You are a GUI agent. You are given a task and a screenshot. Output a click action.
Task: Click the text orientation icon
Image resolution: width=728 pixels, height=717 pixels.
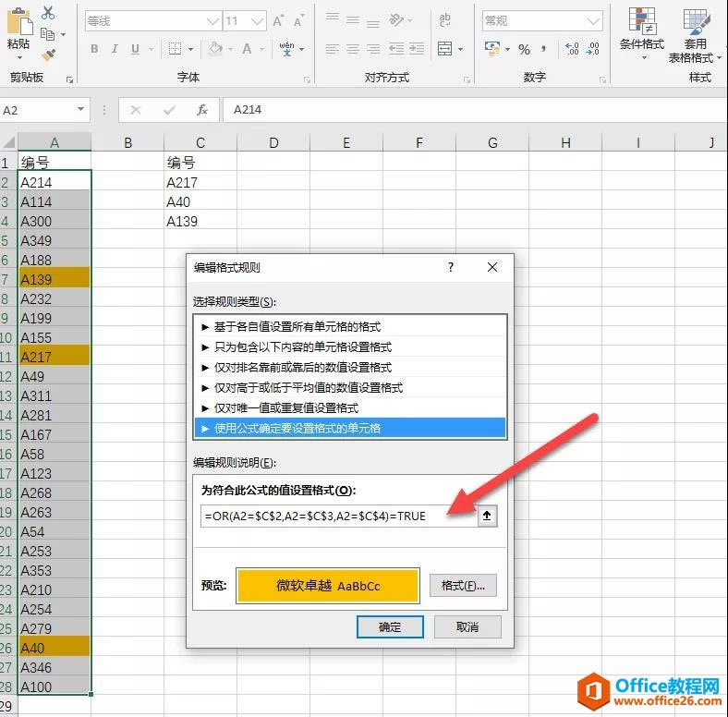click(396, 20)
